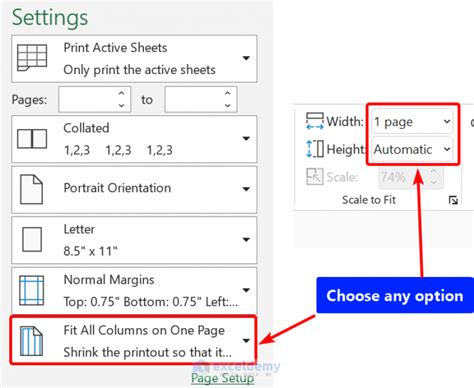
Task: Expand the Portrait Orientation dropdown arrow
Action: tap(246, 189)
